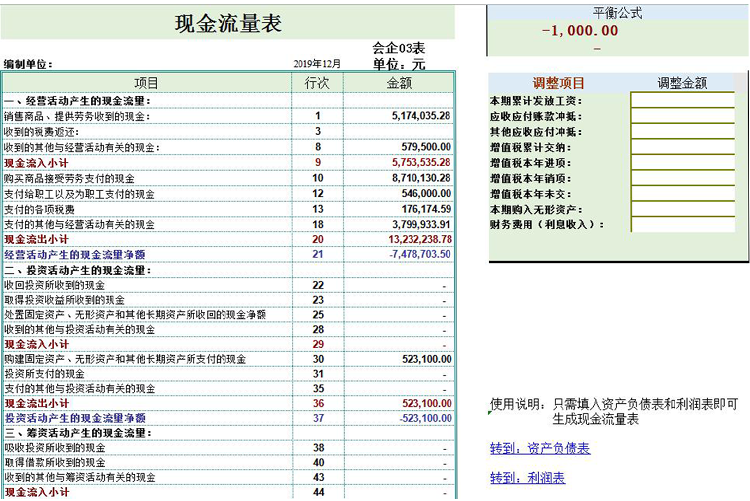Select the 编制单位 label cell
Image resolution: width=750 pixels, height=501 pixels.
click(28, 64)
